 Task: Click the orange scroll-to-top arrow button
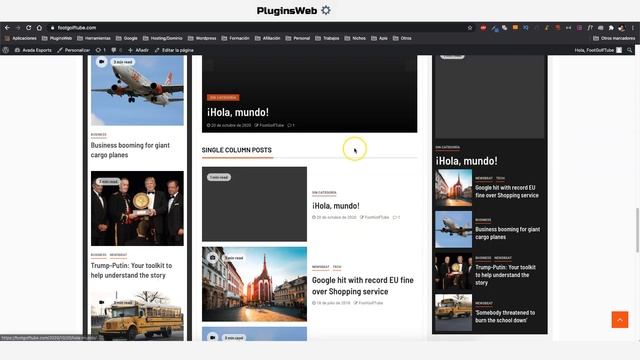click(620, 320)
